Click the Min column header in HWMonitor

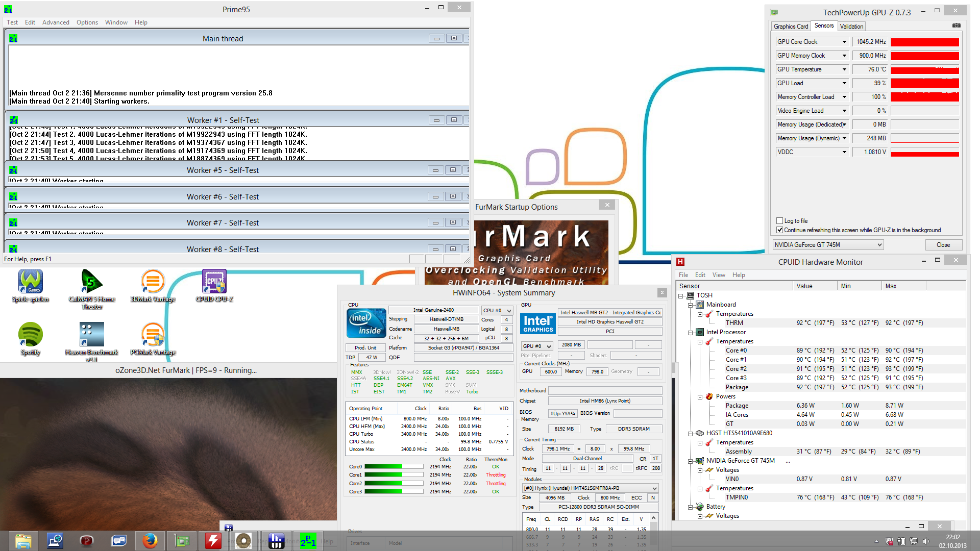[x=860, y=286]
